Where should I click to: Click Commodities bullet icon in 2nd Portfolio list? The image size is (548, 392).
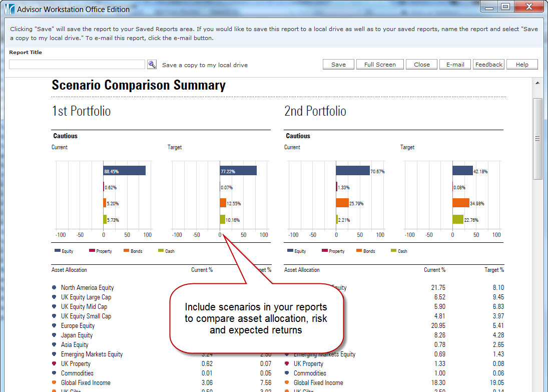click(x=287, y=373)
